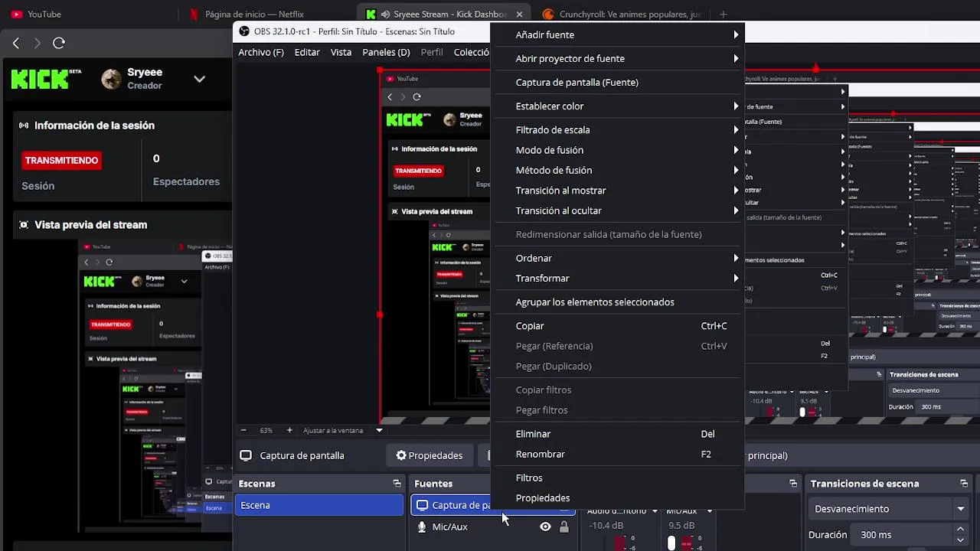Click microphone icon on Mic/Aux source
The width and height of the screenshot is (980, 551).
pos(422,527)
